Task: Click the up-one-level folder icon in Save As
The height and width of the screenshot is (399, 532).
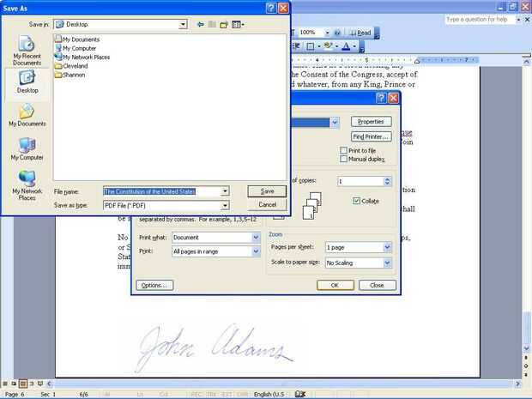Action: click(x=212, y=24)
